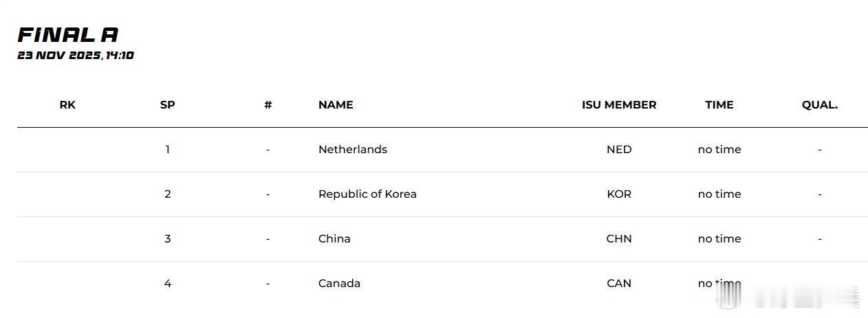Click the RK column header

point(67,104)
